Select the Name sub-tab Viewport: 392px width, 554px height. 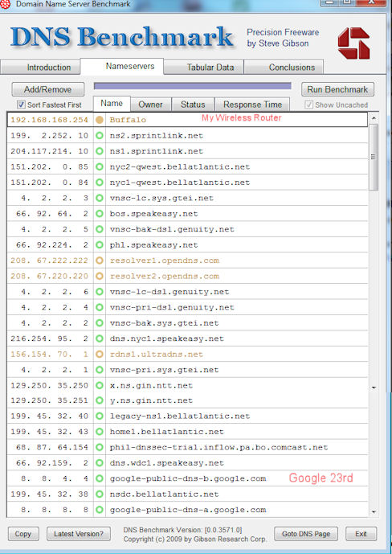[x=112, y=104]
